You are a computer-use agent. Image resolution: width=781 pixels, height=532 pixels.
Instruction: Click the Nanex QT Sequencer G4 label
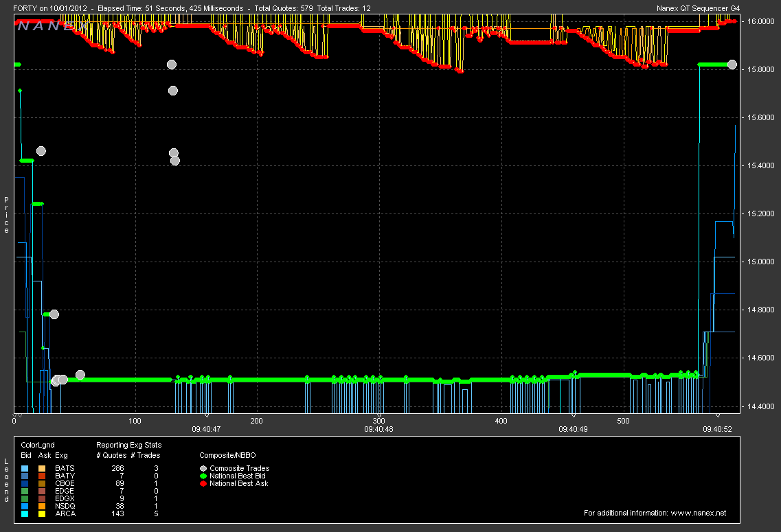coord(699,8)
